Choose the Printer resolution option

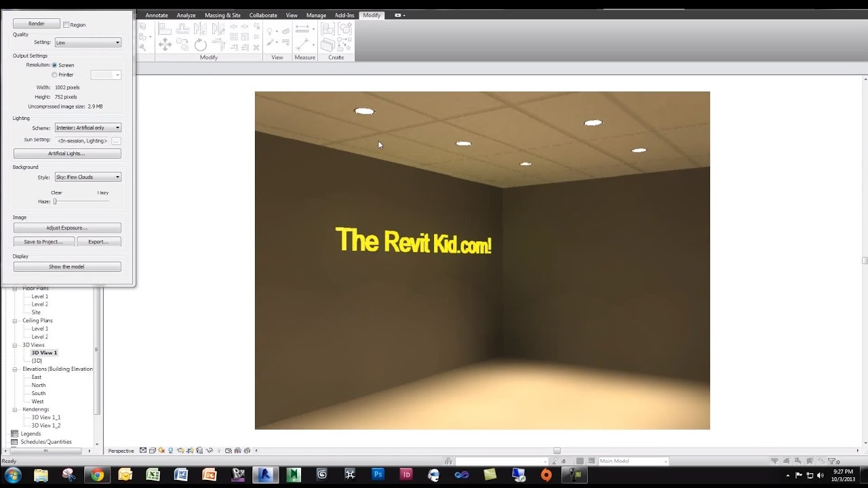click(x=54, y=75)
